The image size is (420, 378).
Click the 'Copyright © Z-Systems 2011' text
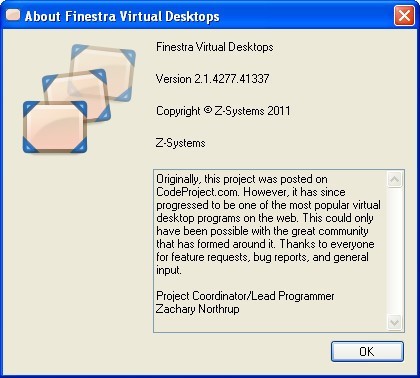[223, 111]
